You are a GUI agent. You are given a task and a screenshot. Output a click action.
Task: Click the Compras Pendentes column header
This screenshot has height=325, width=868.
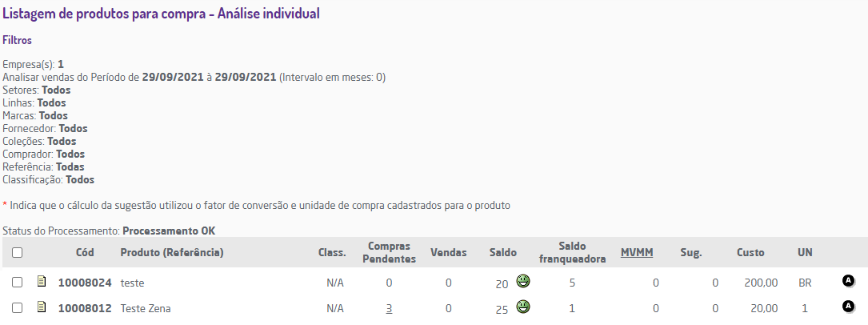point(389,253)
